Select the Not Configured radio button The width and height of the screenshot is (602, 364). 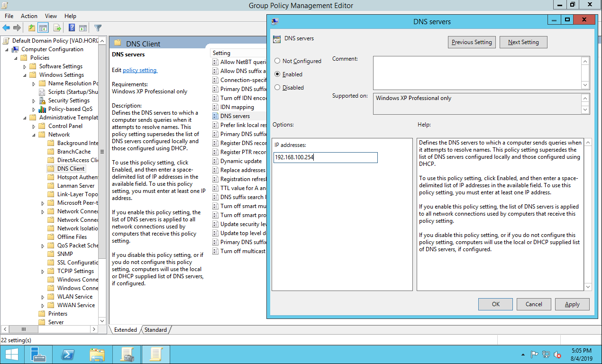(x=277, y=61)
